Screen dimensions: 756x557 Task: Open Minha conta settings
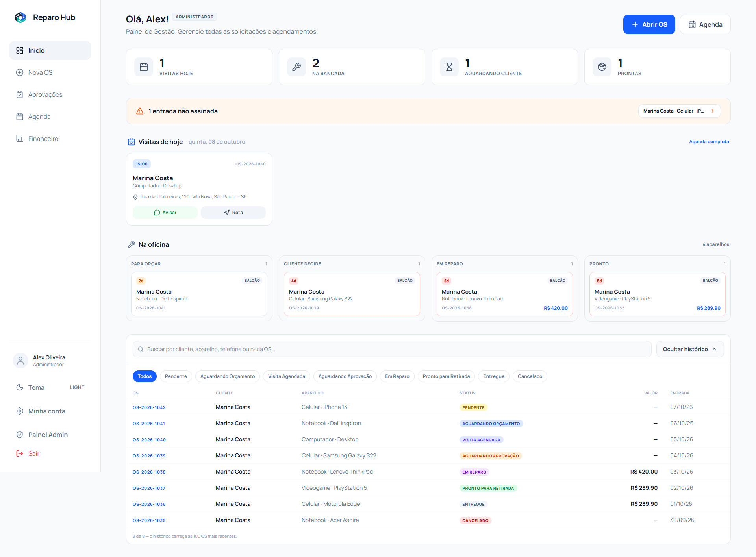(x=50, y=411)
